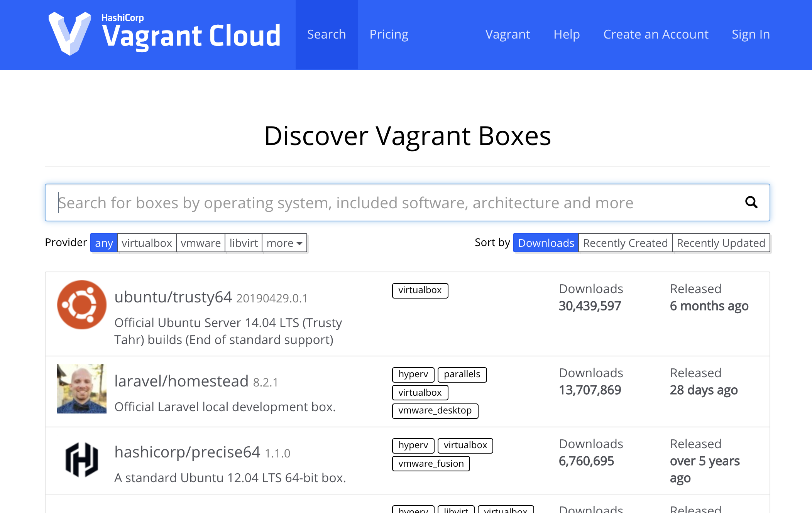Screen dimensions: 812x513
Task: Click inside the box search field
Action: (347, 202)
